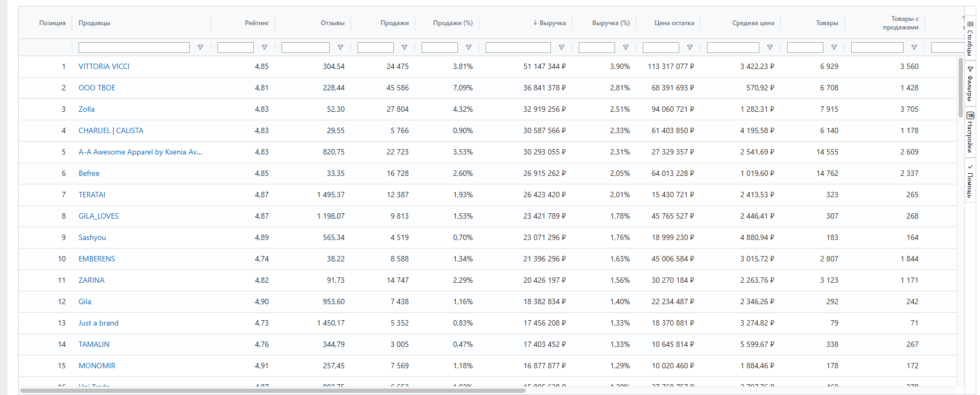Select stock price cell 113 317 077 ₽

671,66
